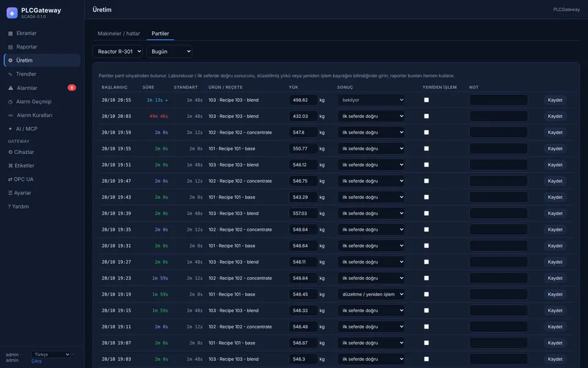Tick rework checkbox for the 20:55 batch
The height and width of the screenshot is (368, 588).
pos(426,100)
